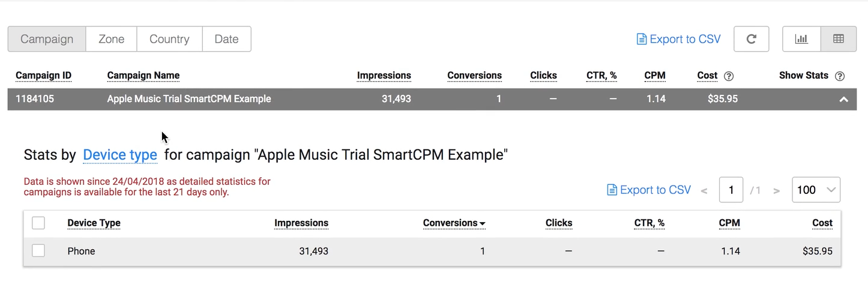868x296 pixels.
Task: Switch to bar chart view
Action: (x=801, y=39)
